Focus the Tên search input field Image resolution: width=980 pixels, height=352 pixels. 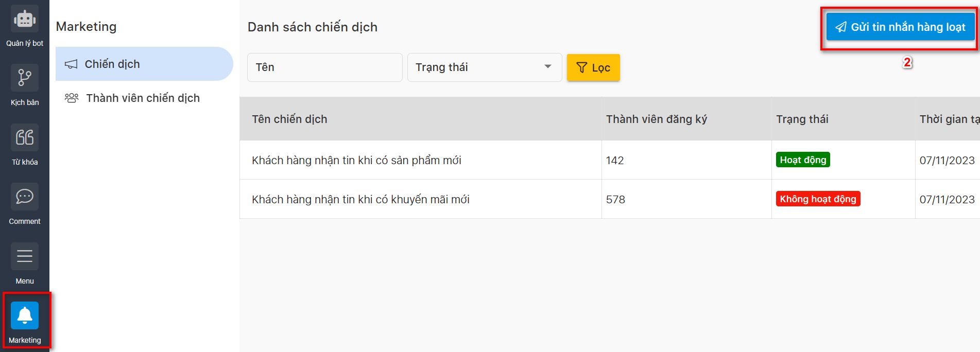324,67
